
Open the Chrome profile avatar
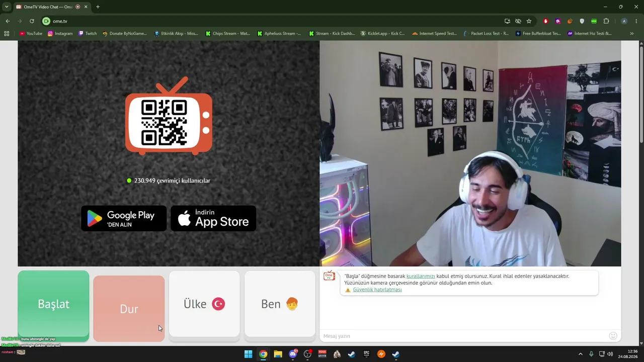624,21
